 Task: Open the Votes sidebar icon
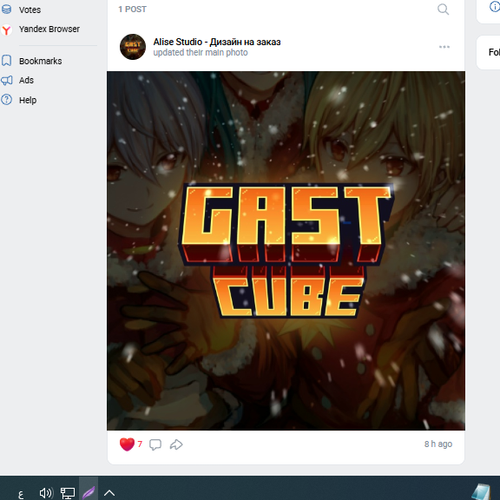click(x=6, y=9)
